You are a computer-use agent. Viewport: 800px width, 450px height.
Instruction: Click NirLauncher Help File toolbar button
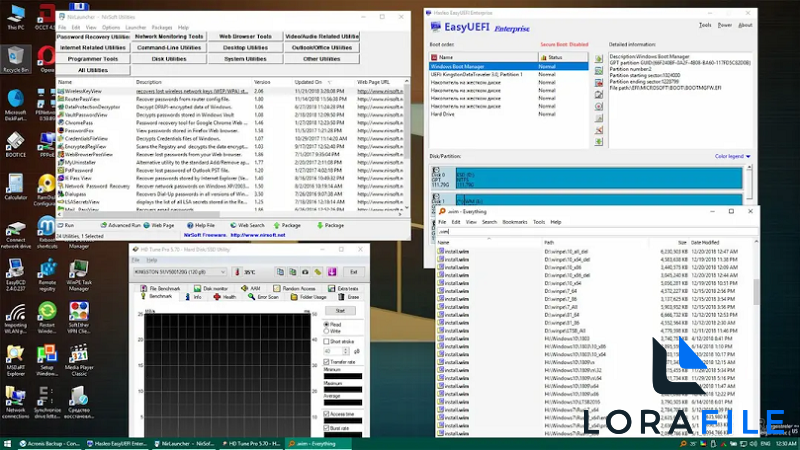click(201, 225)
